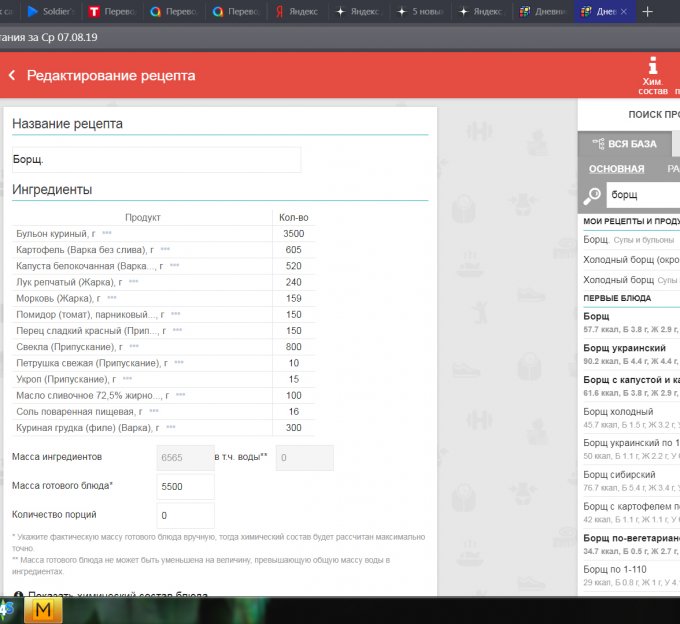Open options dots for Куриная грудка (филе)
Viewport: 680px width, 624px height.
pos(170,427)
